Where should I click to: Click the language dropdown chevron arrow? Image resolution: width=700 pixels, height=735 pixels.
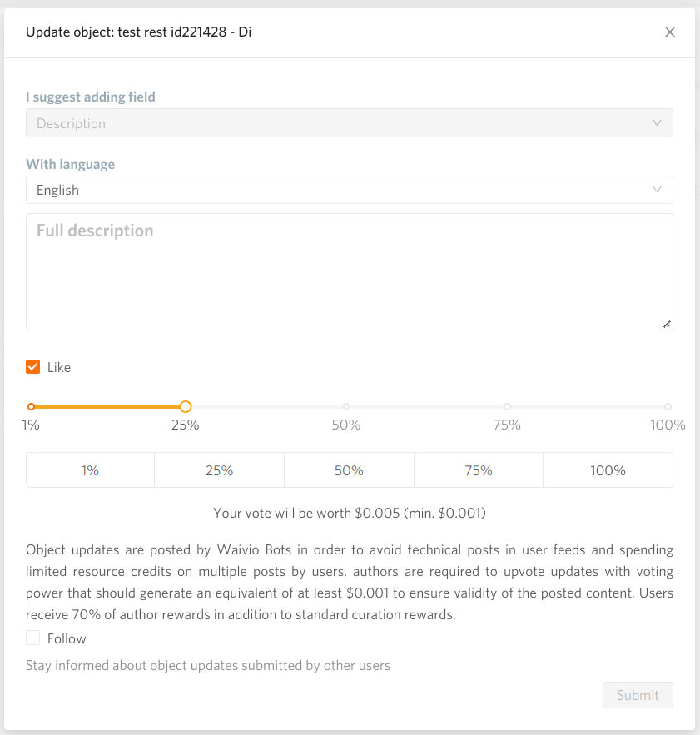[658, 190]
